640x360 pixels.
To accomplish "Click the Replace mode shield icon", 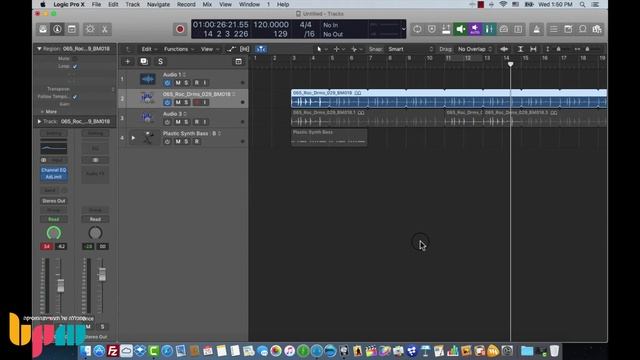I will tap(431, 29).
